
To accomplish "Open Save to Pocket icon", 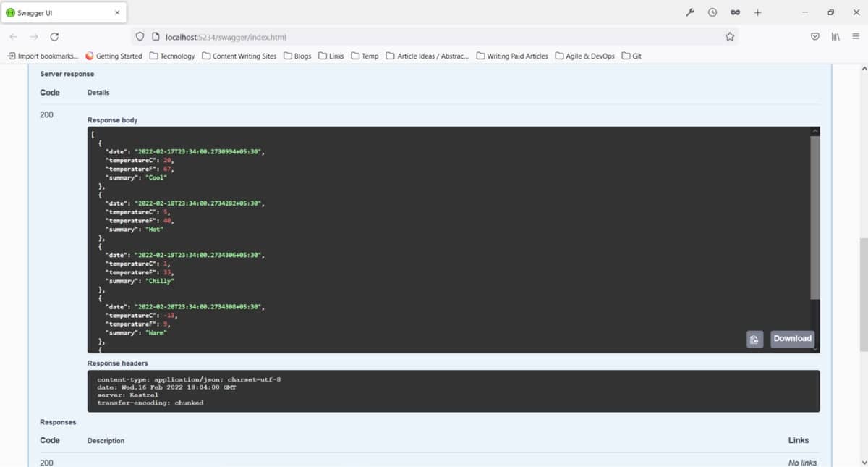I will coord(814,37).
